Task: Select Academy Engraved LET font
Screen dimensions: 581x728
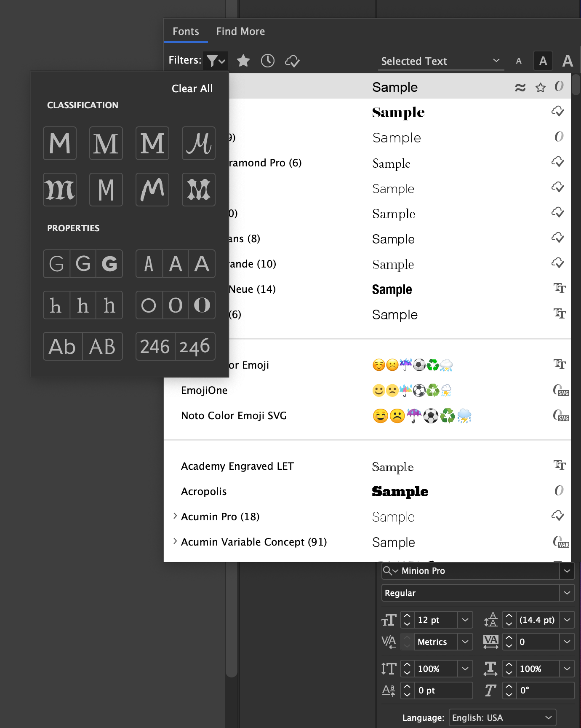Action: (x=367, y=466)
